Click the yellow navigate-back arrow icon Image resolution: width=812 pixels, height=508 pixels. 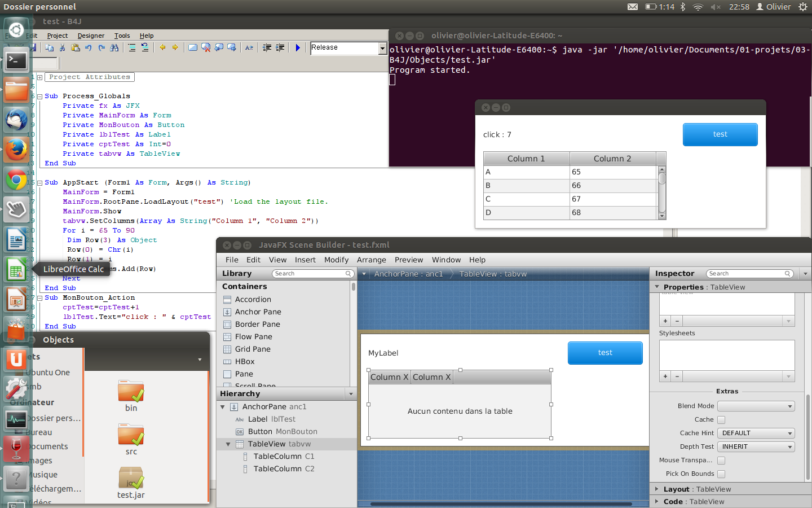pyautogui.click(x=162, y=48)
